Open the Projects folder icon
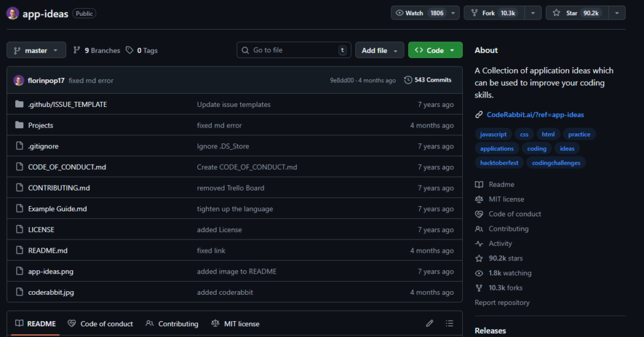644x337 pixels. pyautogui.click(x=19, y=125)
